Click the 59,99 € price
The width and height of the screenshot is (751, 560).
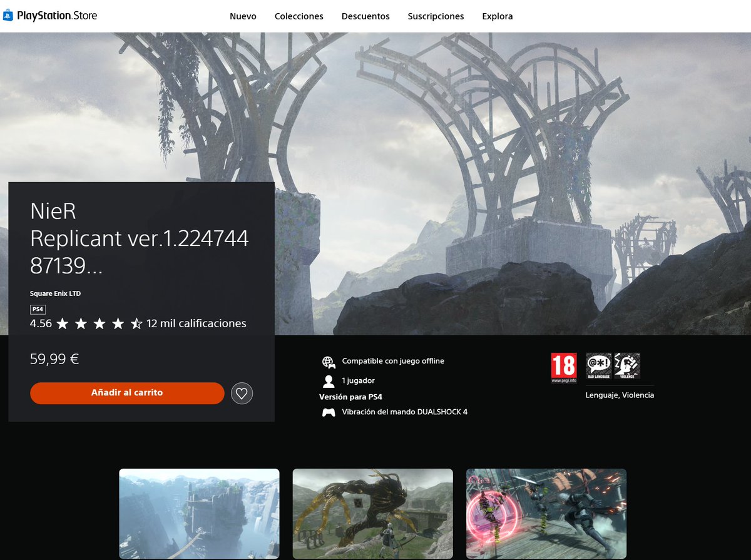coord(54,359)
